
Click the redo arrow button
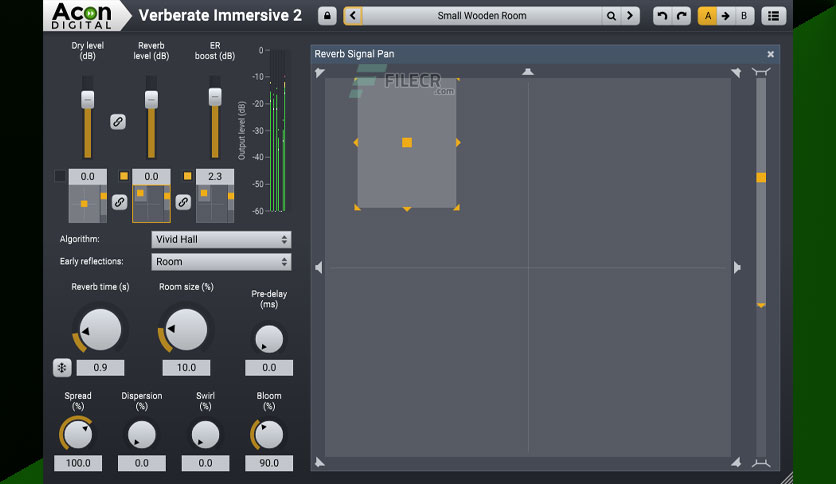click(681, 15)
